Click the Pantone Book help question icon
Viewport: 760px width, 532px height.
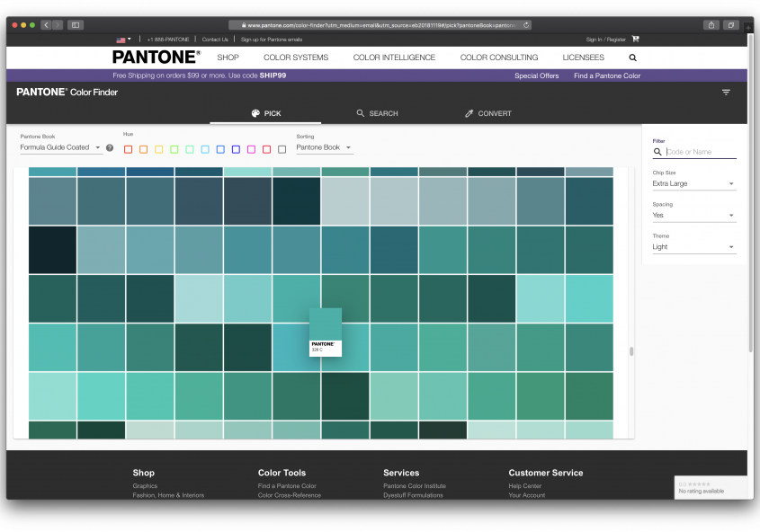pos(110,147)
